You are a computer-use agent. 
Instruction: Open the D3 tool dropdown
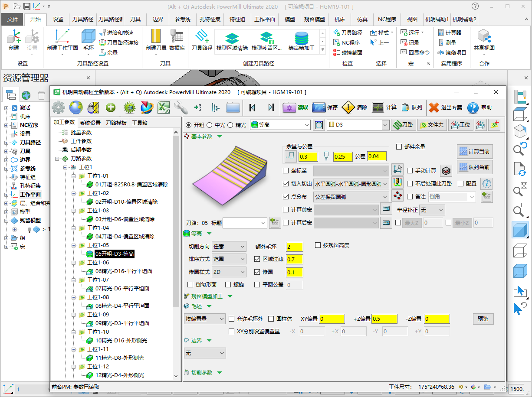(x=358, y=125)
